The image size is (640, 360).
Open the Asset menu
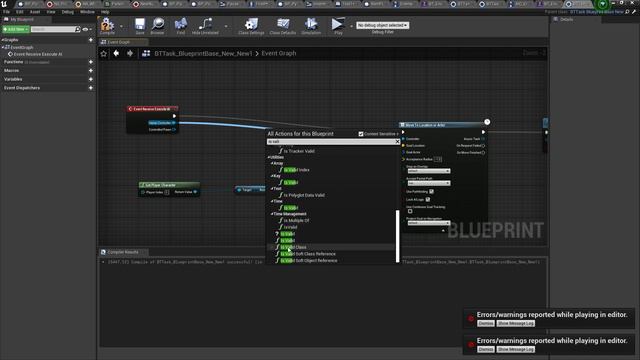tap(35, 12)
